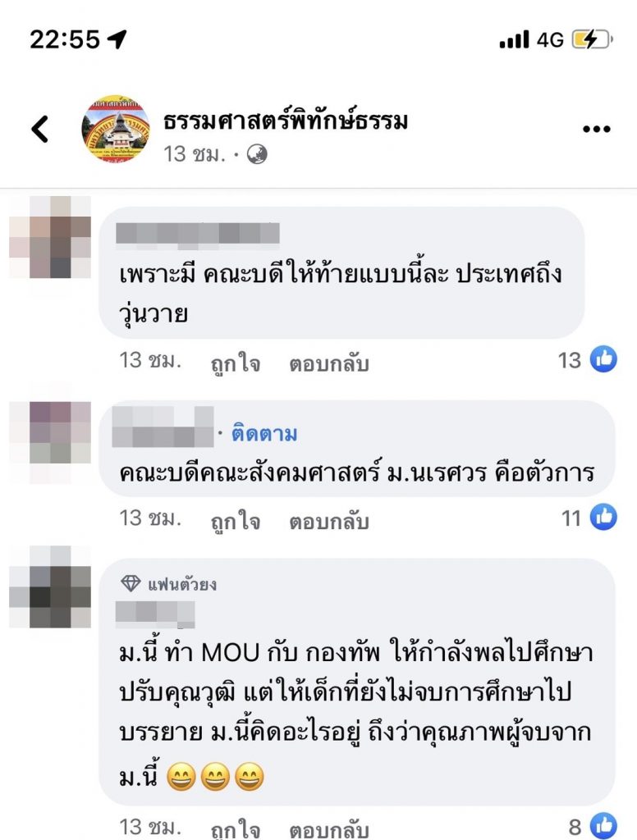This screenshot has height=840, width=637.
Task: Tap the แฟนตัวยง diamond badge icon
Action: coord(131,583)
